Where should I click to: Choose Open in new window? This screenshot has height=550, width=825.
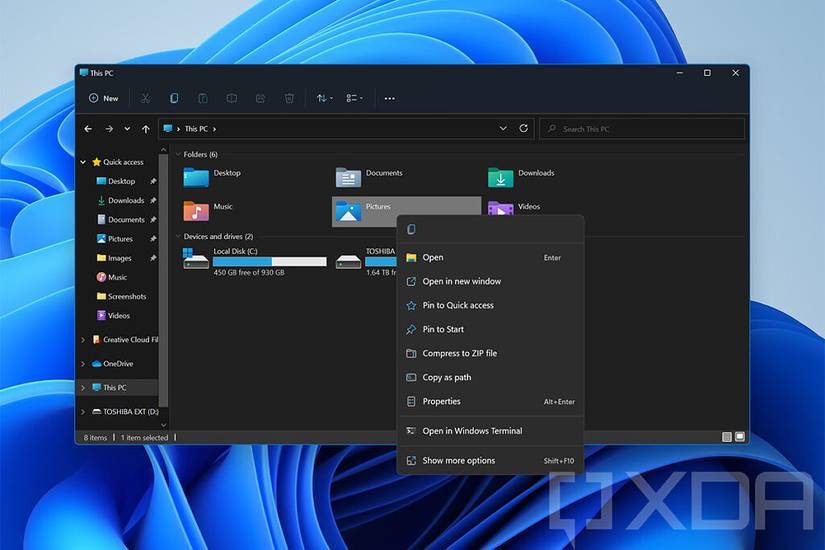[x=490, y=282]
